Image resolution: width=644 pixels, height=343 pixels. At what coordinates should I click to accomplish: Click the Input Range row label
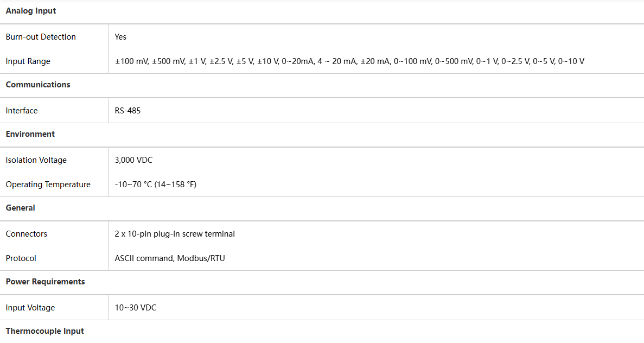click(x=28, y=61)
